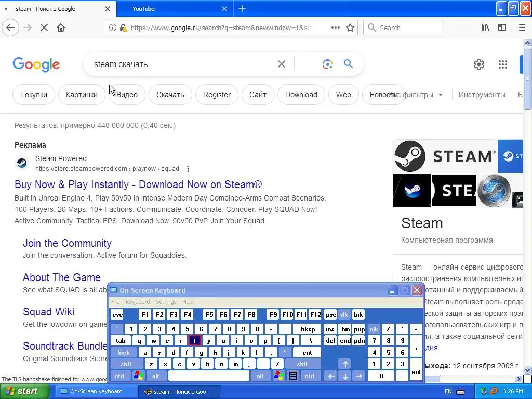Tap the down arrow key on the keyboard

tap(345, 376)
